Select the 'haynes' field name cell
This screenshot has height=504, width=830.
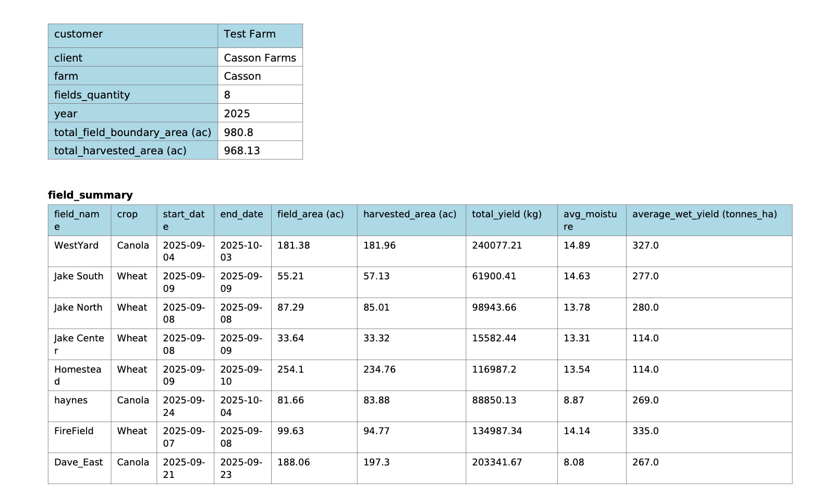tap(79, 406)
